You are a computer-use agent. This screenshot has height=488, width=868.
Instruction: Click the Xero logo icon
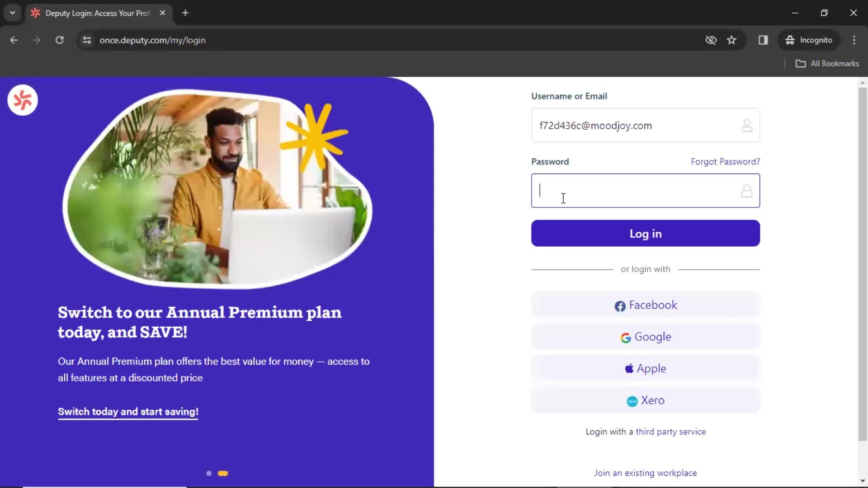[x=632, y=401]
